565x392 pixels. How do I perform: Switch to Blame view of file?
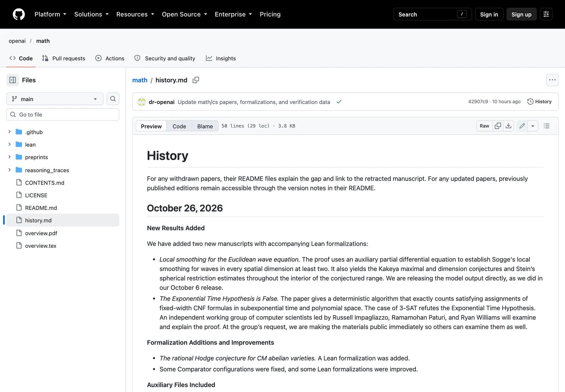click(205, 126)
